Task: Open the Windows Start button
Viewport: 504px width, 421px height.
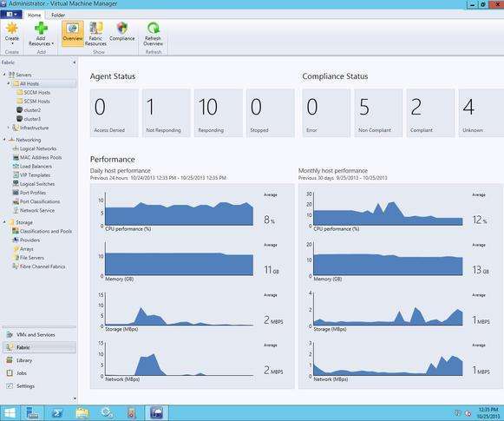Action: tap(10, 413)
